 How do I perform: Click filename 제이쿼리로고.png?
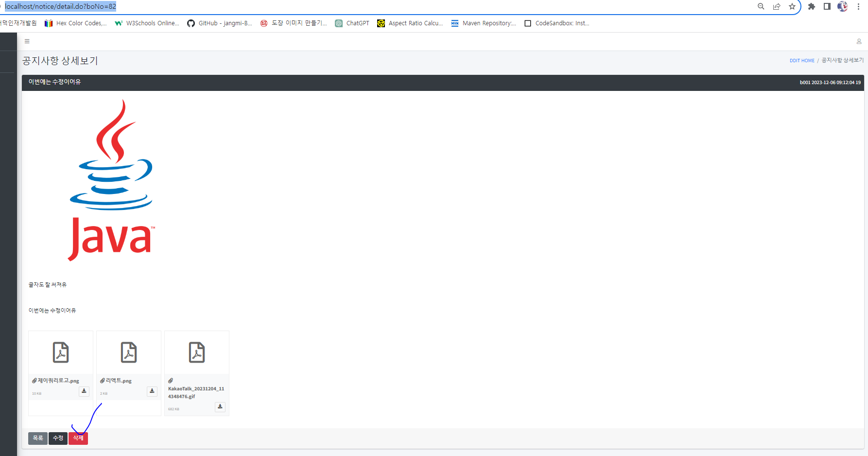pyautogui.click(x=58, y=381)
